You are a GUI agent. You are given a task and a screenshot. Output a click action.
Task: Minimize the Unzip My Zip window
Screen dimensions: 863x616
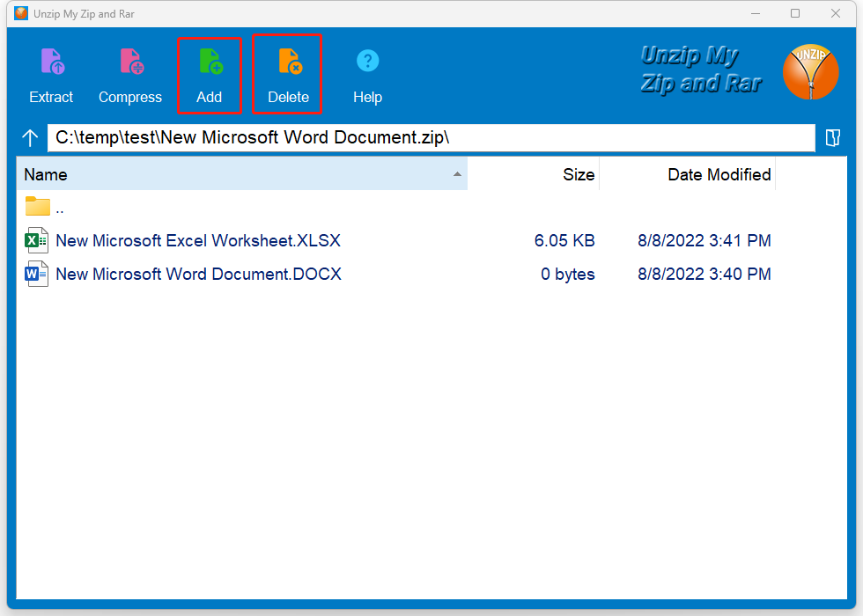[x=756, y=13]
